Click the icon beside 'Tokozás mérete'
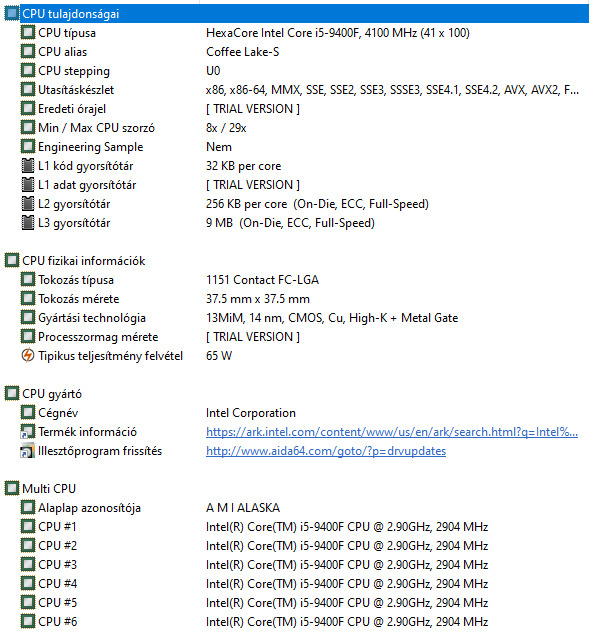 [28, 299]
